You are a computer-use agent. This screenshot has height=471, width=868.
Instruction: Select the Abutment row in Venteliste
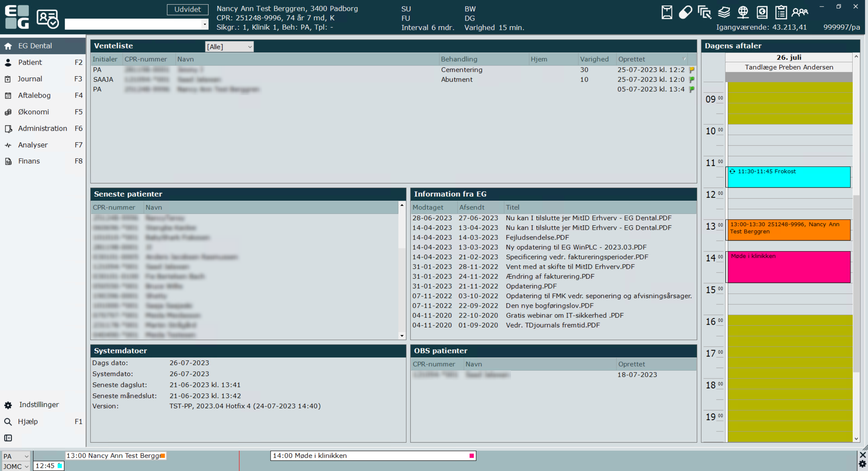tap(393, 80)
